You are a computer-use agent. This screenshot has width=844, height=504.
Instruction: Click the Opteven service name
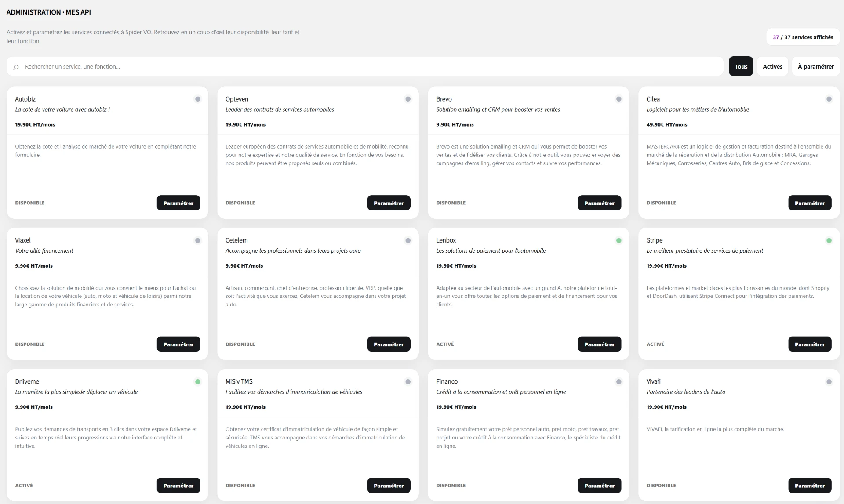point(237,99)
